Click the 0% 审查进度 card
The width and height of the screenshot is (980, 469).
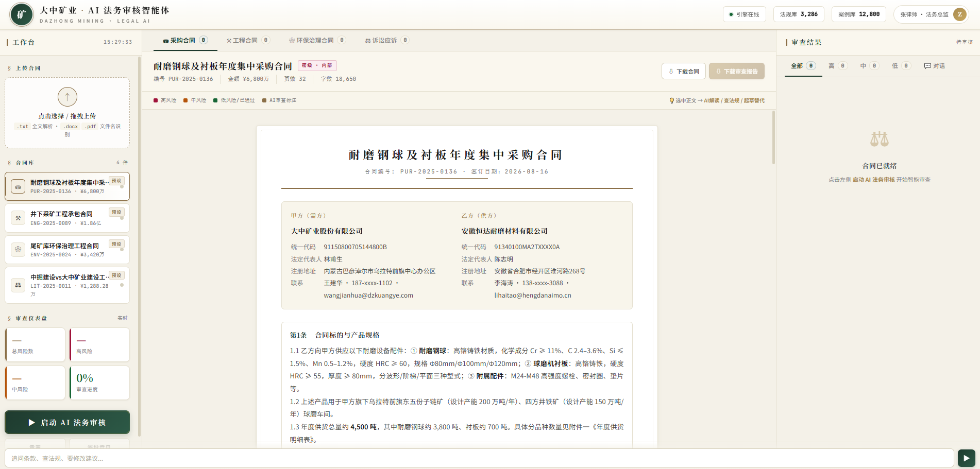tap(99, 383)
